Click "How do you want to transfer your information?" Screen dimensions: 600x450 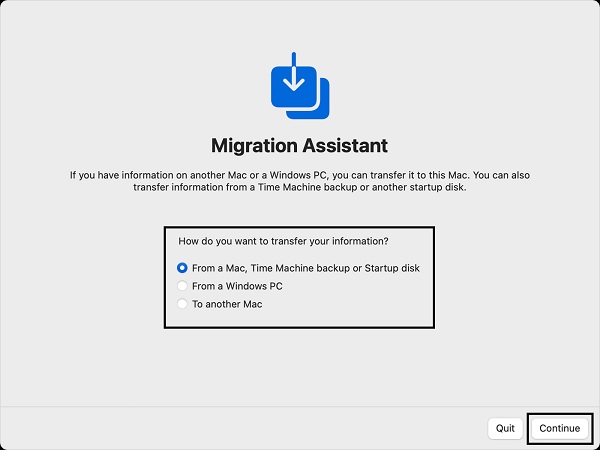point(284,241)
